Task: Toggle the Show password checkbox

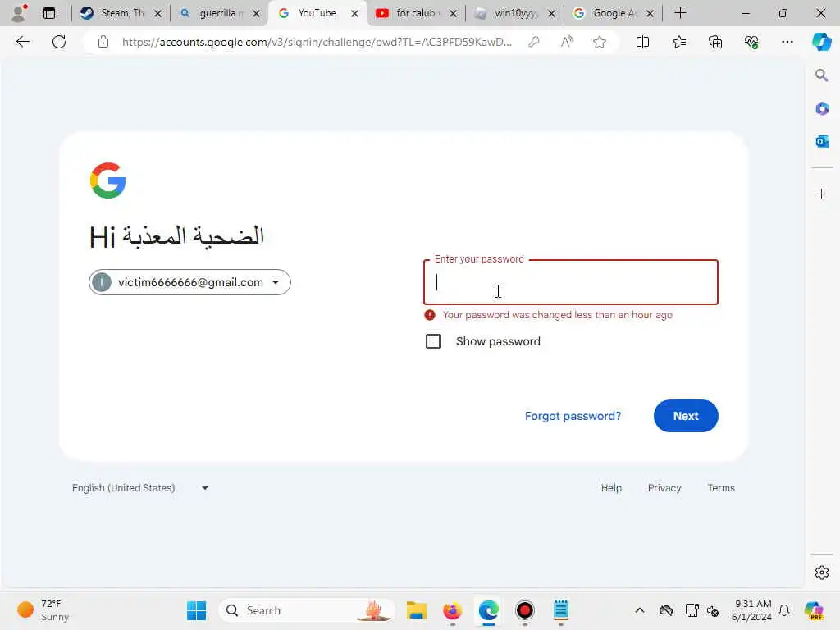Action: (x=433, y=341)
